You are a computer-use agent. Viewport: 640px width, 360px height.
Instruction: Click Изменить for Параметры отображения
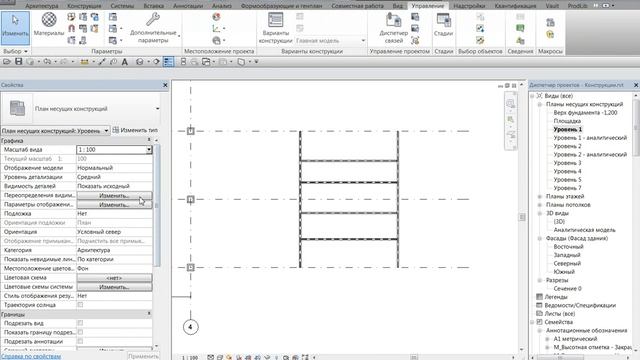coord(114,204)
